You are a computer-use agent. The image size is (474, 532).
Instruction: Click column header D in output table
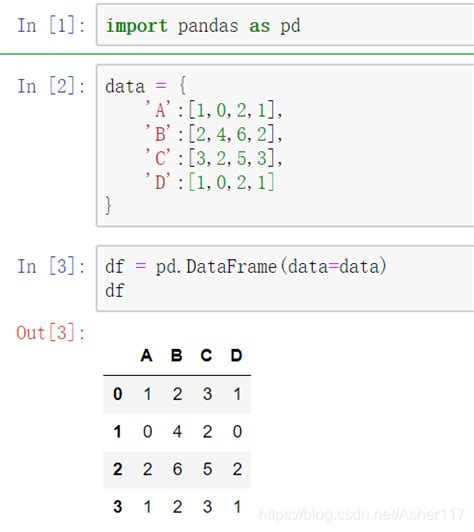[x=236, y=356]
